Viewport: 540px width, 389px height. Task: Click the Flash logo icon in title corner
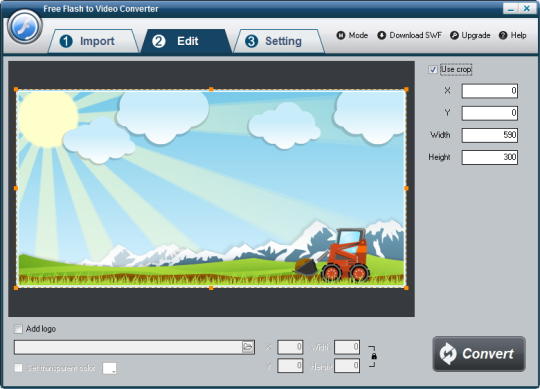[25, 27]
